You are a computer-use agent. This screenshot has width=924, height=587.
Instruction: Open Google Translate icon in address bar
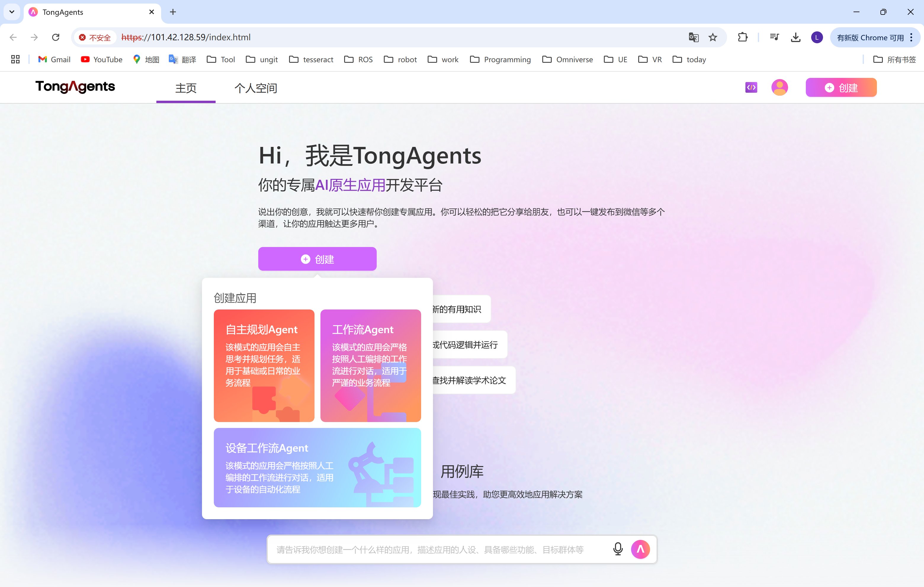point(693,37)
